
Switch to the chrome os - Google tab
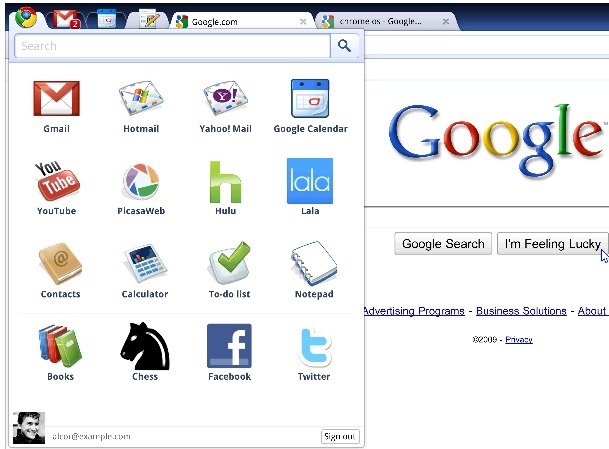pos(387,21)
